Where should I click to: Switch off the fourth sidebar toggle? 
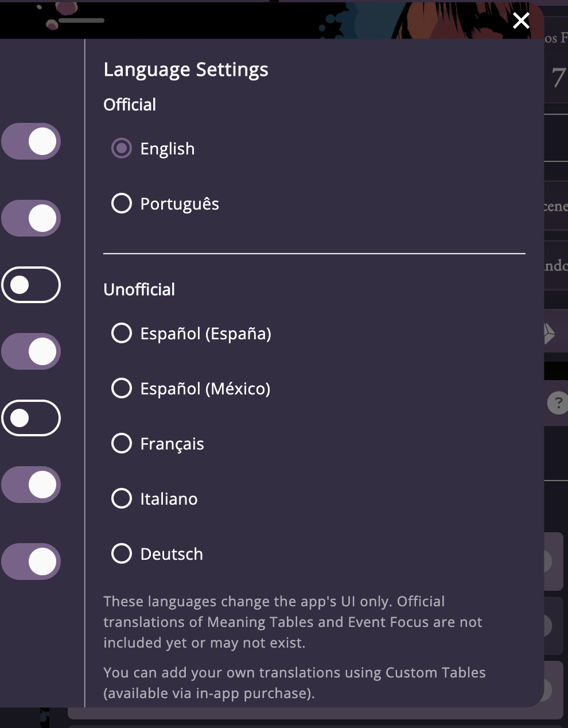pyautogui.click(x=31, y=351)
